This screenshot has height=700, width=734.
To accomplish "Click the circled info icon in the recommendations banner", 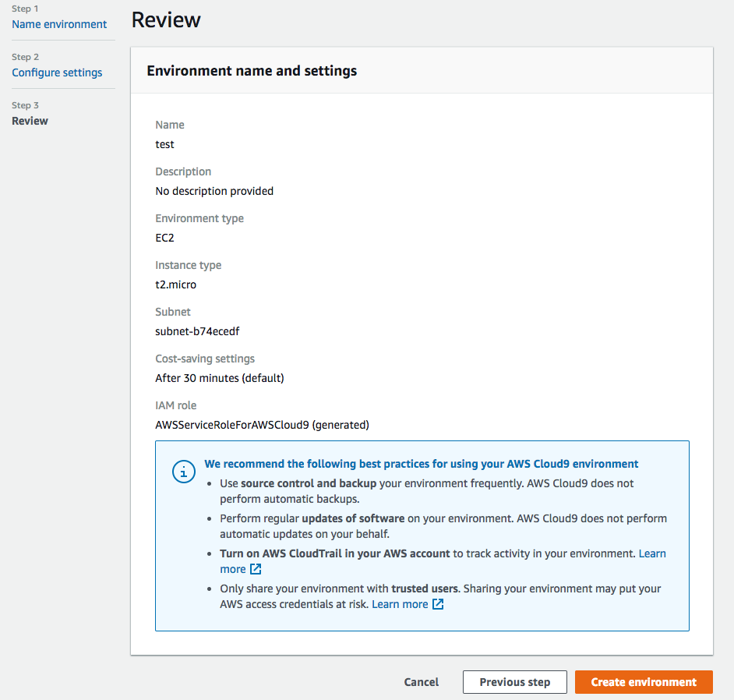I will [183, 472].
